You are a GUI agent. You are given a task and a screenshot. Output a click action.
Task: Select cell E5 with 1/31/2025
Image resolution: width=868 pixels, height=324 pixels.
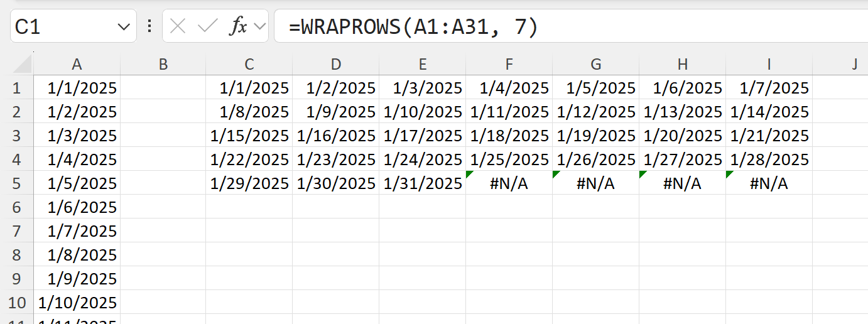(423, 183)
